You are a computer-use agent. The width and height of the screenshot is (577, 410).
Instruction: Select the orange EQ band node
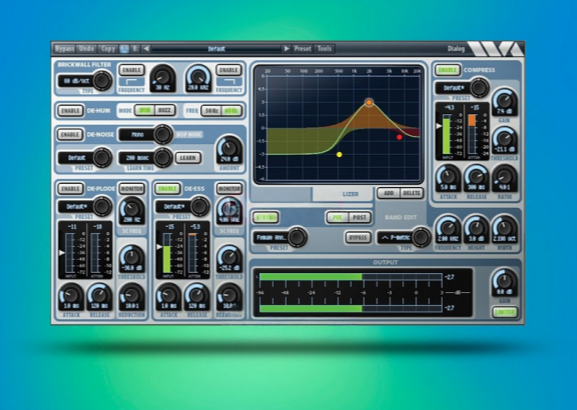pyautogui.click(x=369, y=102)
